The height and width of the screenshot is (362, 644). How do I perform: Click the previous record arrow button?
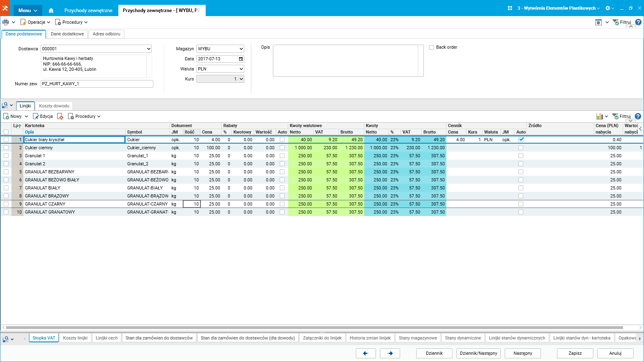pos(366,353)
